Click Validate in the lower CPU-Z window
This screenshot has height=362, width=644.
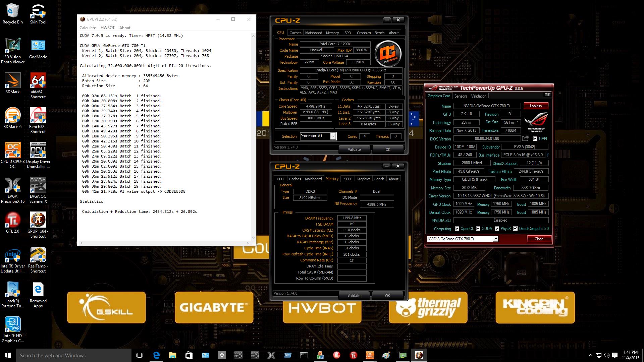coord(354,296)
